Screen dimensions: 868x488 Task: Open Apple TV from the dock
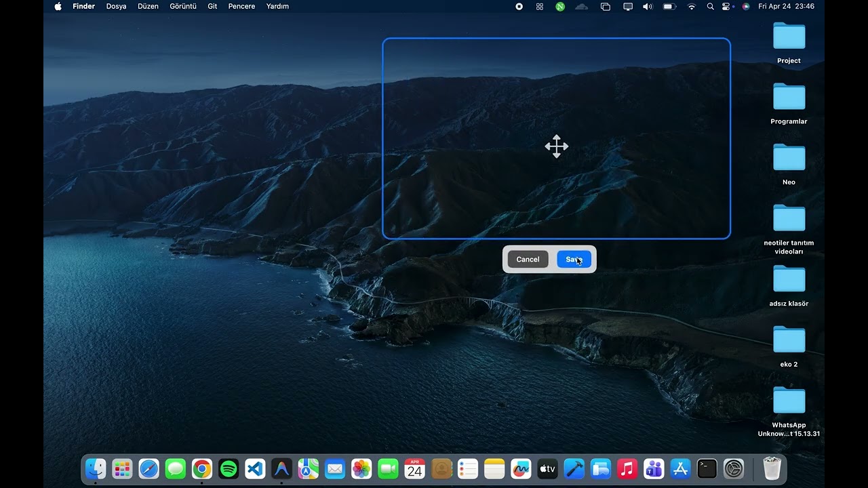click(x=547, y=468)
